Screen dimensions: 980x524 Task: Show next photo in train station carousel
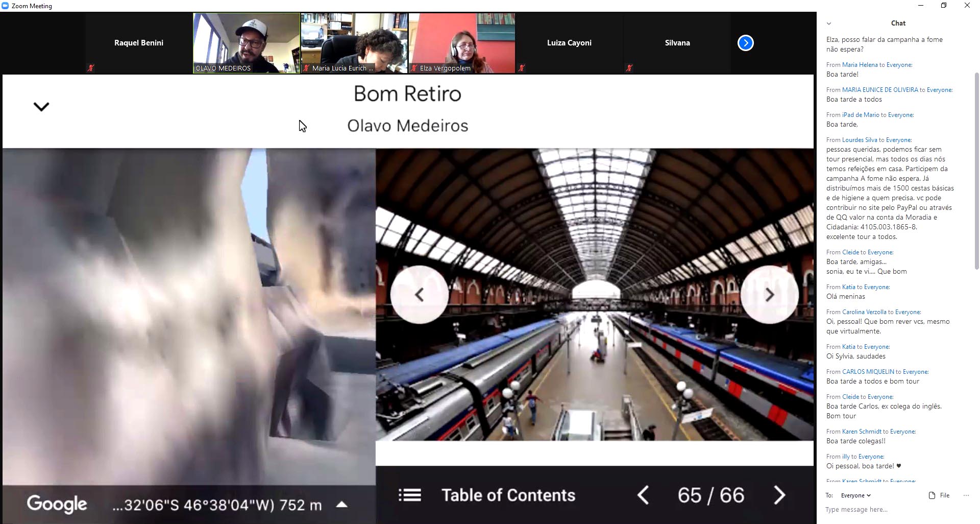(x=769, y=295)
